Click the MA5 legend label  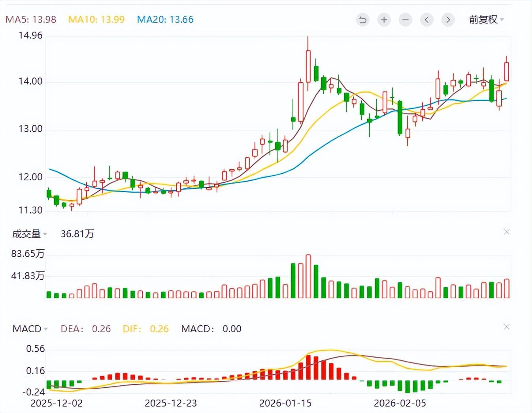click(x=31, y=19)
